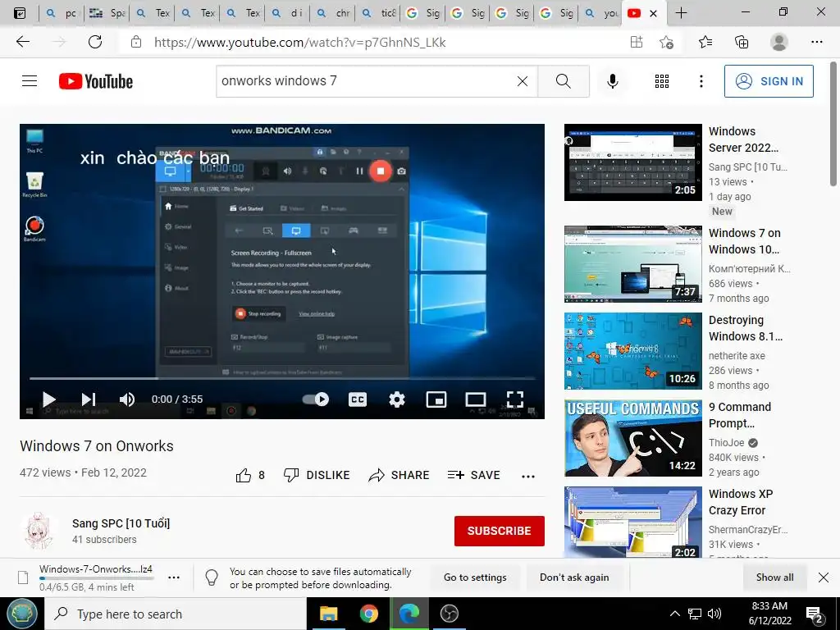The height and width of the screenshot is (630, 840).
Task: Switch to the 'tic8' search tab
Action: (377, 13)
